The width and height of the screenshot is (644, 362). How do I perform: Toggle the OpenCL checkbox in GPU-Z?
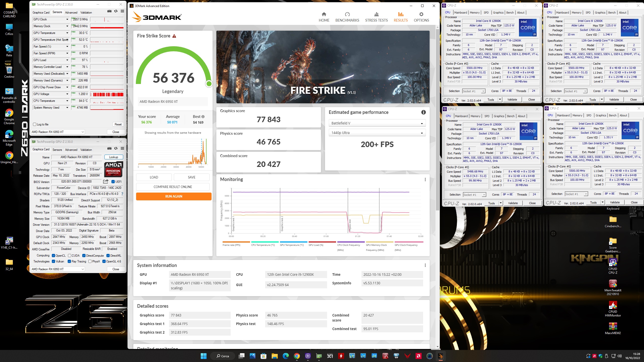pos(53,256)
